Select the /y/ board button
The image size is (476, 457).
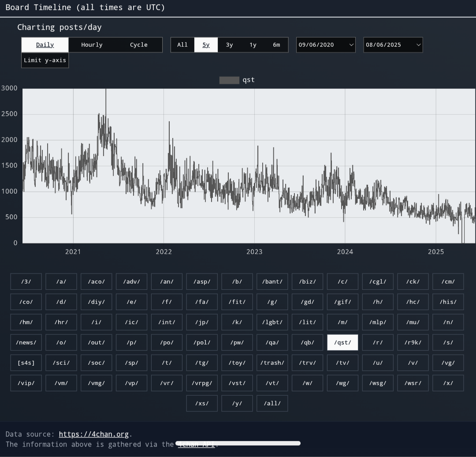[237, 404]
